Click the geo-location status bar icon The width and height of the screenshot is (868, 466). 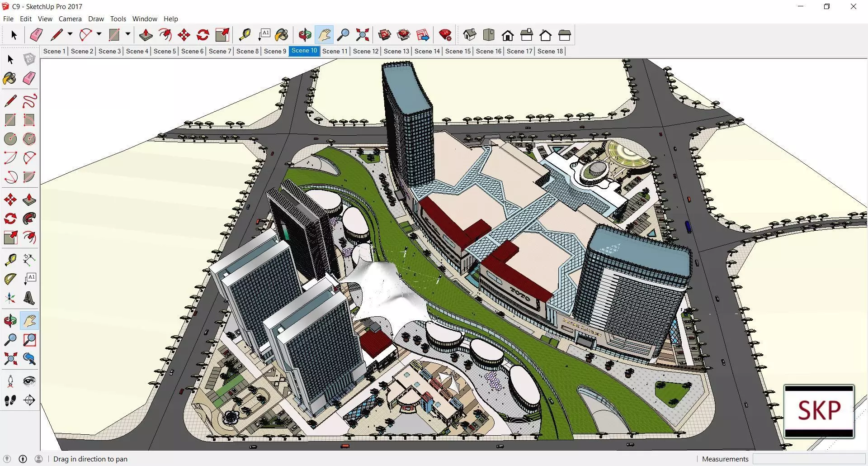click(7, 459)
